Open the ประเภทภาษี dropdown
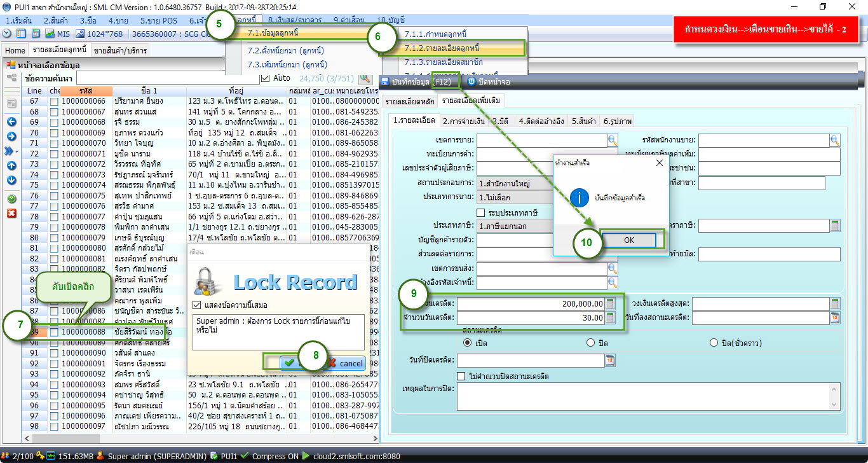The height and width of the screenshot is (463, 868). (515, 226)
